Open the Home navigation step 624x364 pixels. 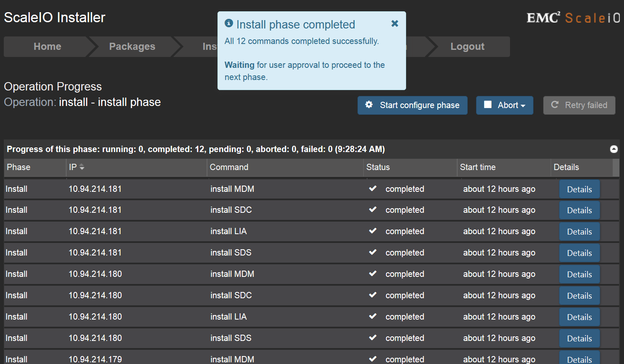point(47,46)
